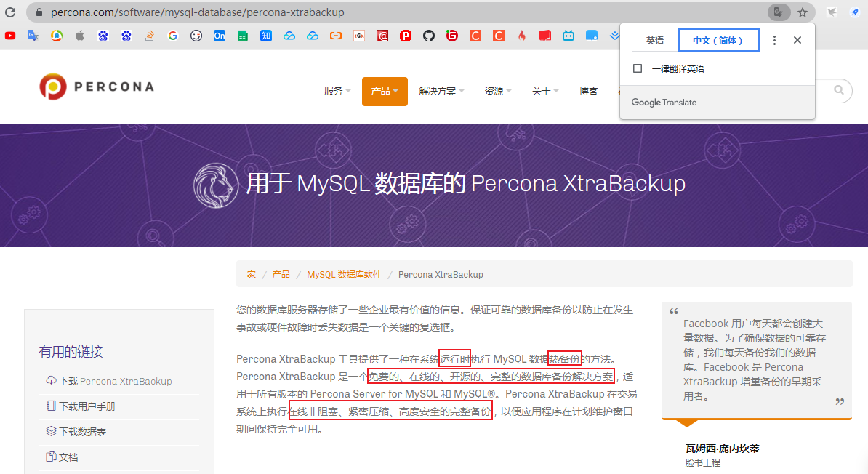Image resolution: width=868 pixels, height=474 pixels.
Task: Open the three-dot translate options menu
Action: pos(774,41)
